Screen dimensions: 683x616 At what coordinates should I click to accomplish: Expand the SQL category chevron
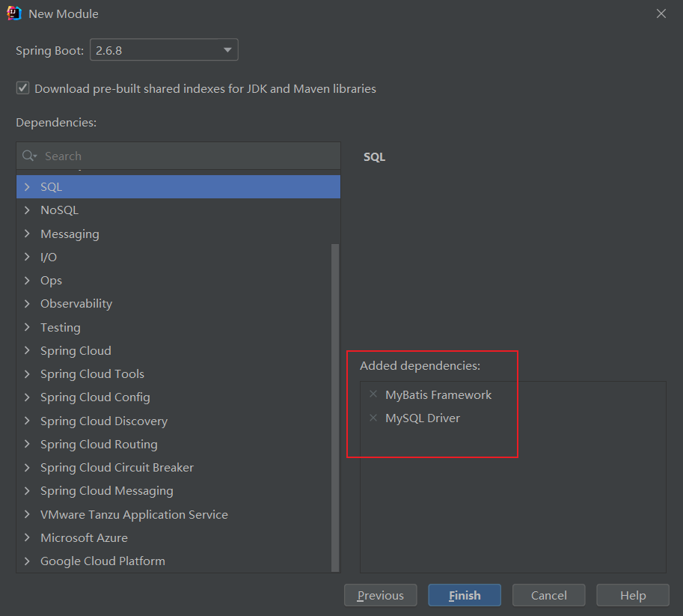[27, 187]
